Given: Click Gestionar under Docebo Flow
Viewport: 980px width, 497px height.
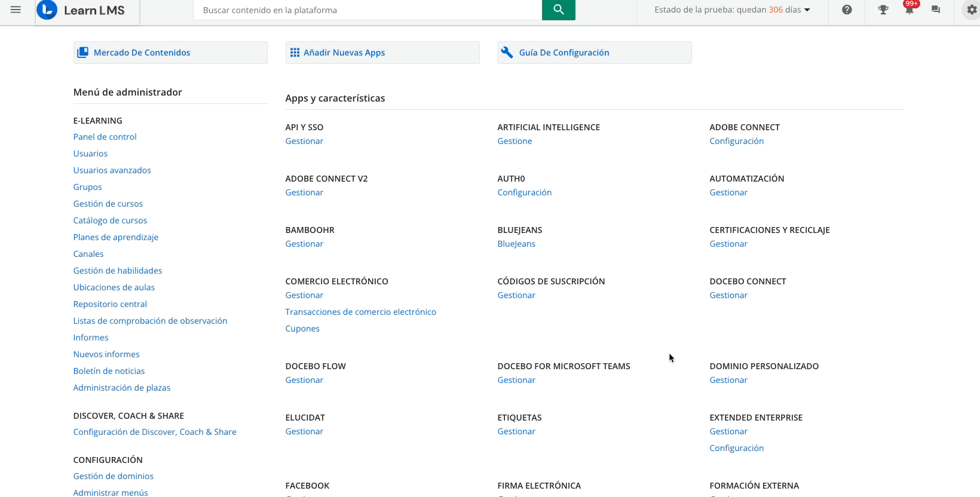Looking at the screenshot, I should (304, 380).
